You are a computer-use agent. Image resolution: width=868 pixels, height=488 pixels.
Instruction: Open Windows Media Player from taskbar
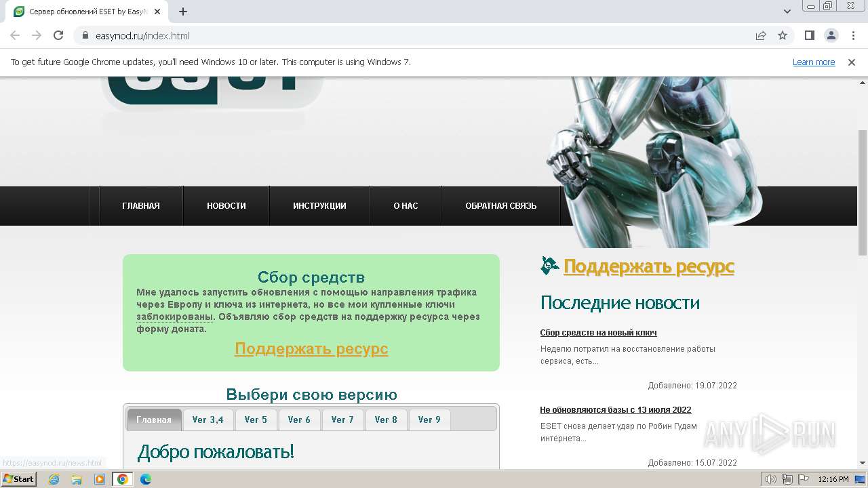pyautogui.click(x=100, y=479)
